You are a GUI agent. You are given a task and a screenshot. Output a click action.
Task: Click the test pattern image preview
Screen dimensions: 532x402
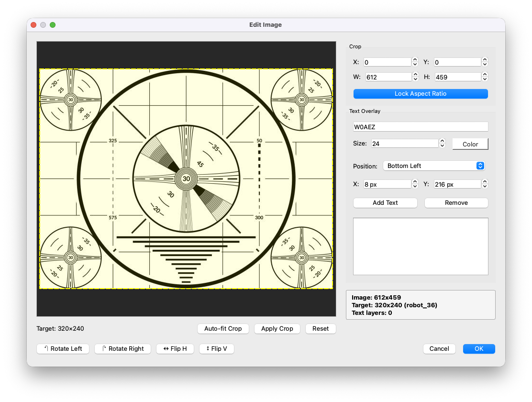point(186,179)
